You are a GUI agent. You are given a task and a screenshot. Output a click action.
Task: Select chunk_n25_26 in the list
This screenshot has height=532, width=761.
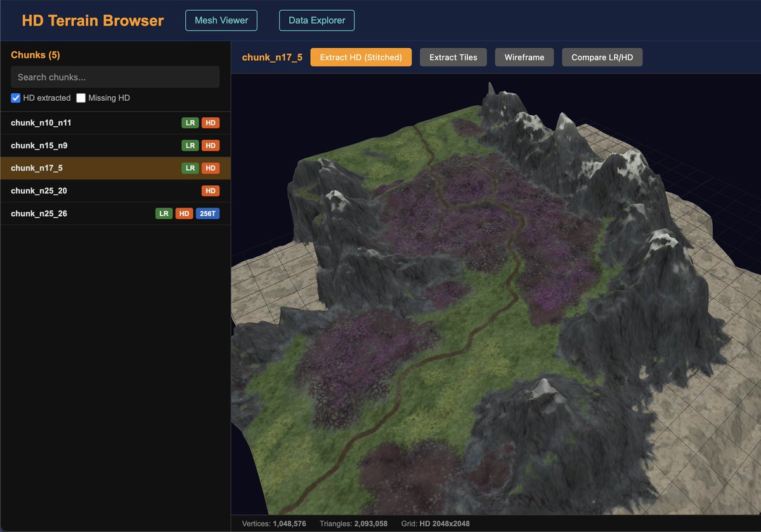(115, 214)
